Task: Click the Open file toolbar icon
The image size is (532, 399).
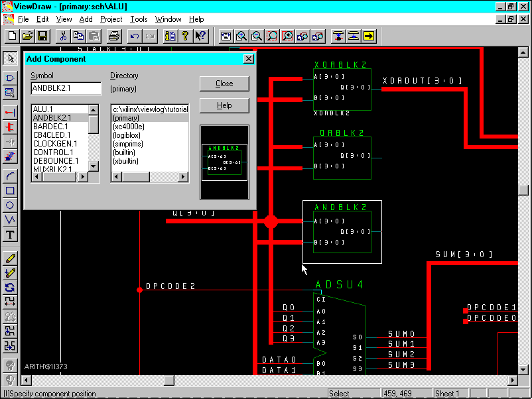Action: coord(27,36)
